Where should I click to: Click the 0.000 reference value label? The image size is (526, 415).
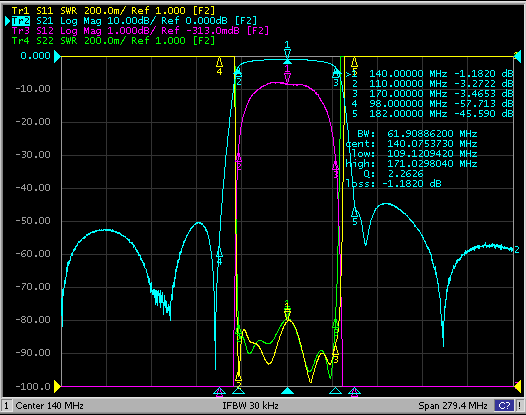coord(35,56)
